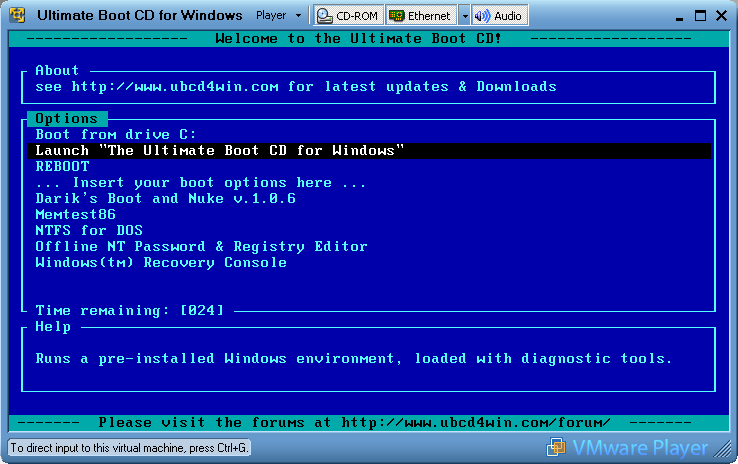
Task: Open the Player dropdown menu
Action: (x=278, y=16)
